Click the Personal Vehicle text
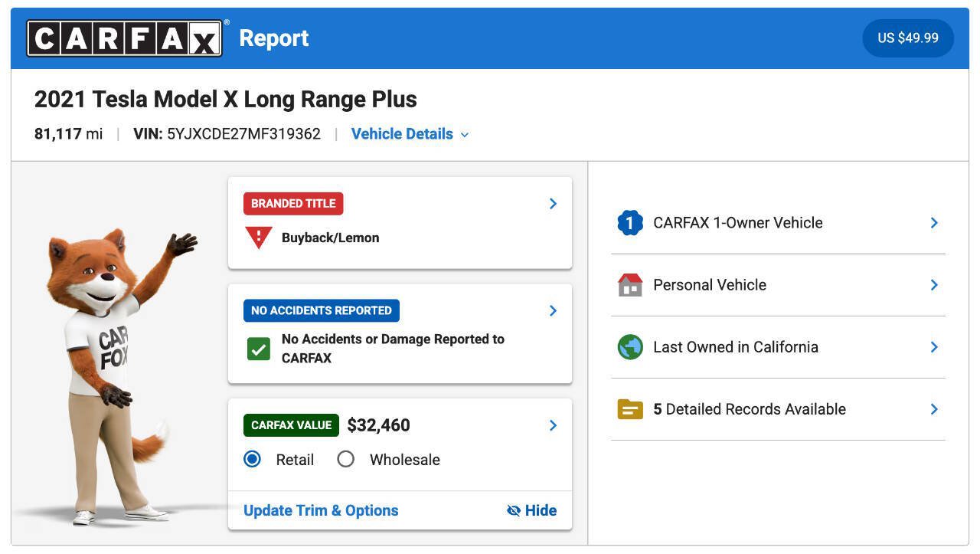The width and height of the screenshot is (980, 554). point(710,285)
